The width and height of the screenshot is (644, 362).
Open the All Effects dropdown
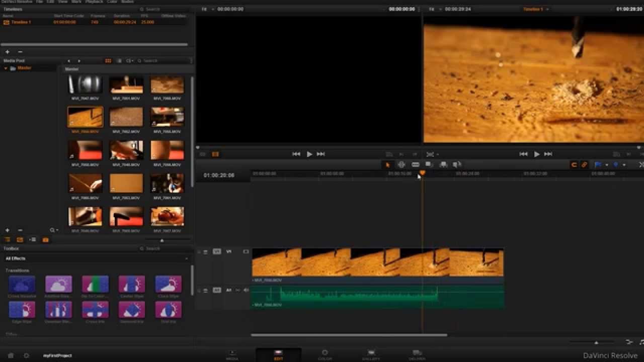click(96, 258)
